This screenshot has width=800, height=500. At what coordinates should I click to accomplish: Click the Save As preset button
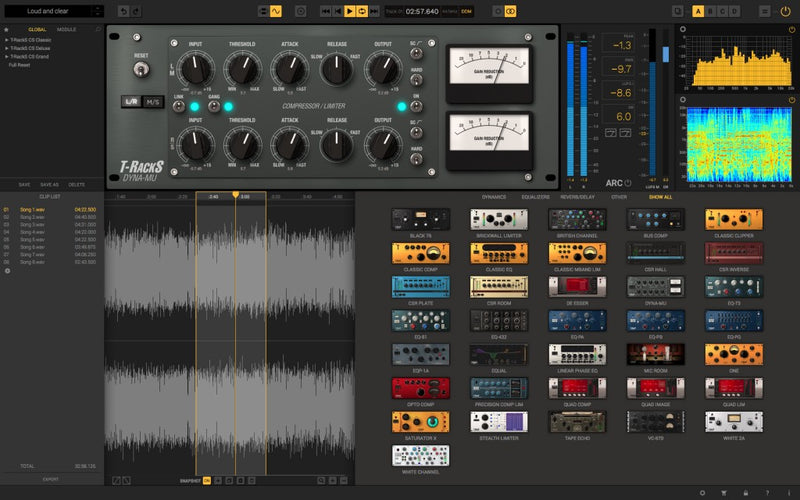coord(51,185)
